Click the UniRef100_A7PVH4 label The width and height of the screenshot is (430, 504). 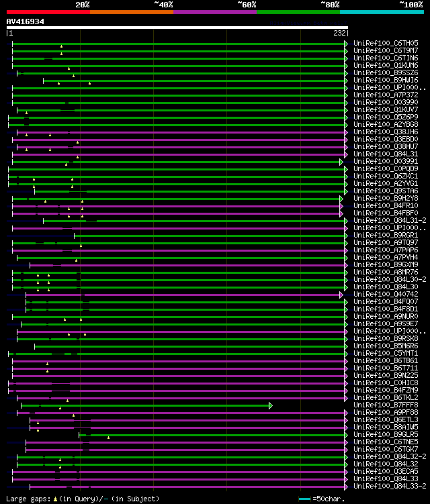pyautogui.click(x=386, y=258)
